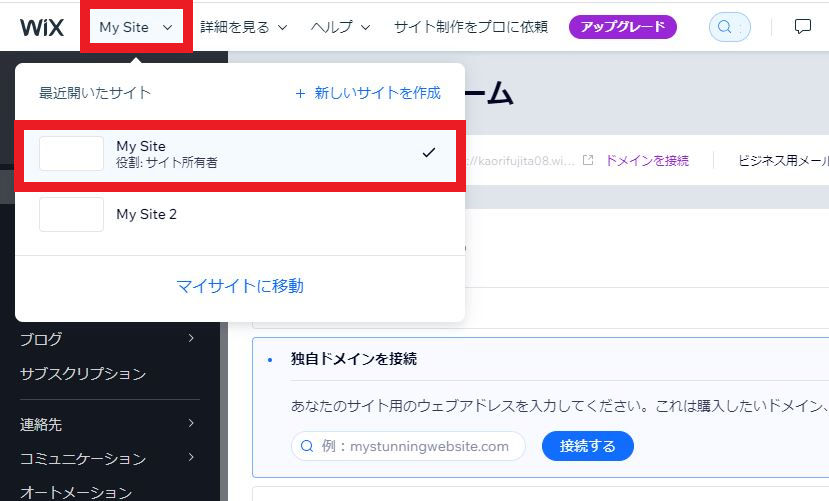Open サブスクリプション in sidebar
Image resolution: width=829 pixels, height=501 pixels.
pyautogui.click(x=83, y=374)
